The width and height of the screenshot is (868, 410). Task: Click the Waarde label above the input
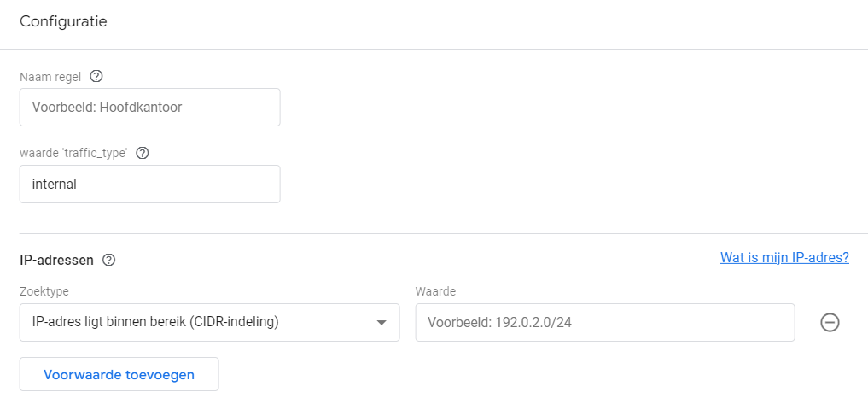tap(435, 291)
